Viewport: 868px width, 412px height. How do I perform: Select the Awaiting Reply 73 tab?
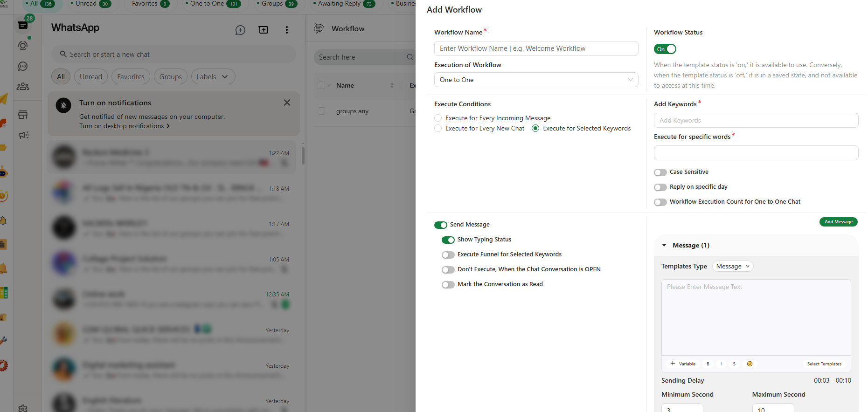click(x=344, y=4)
